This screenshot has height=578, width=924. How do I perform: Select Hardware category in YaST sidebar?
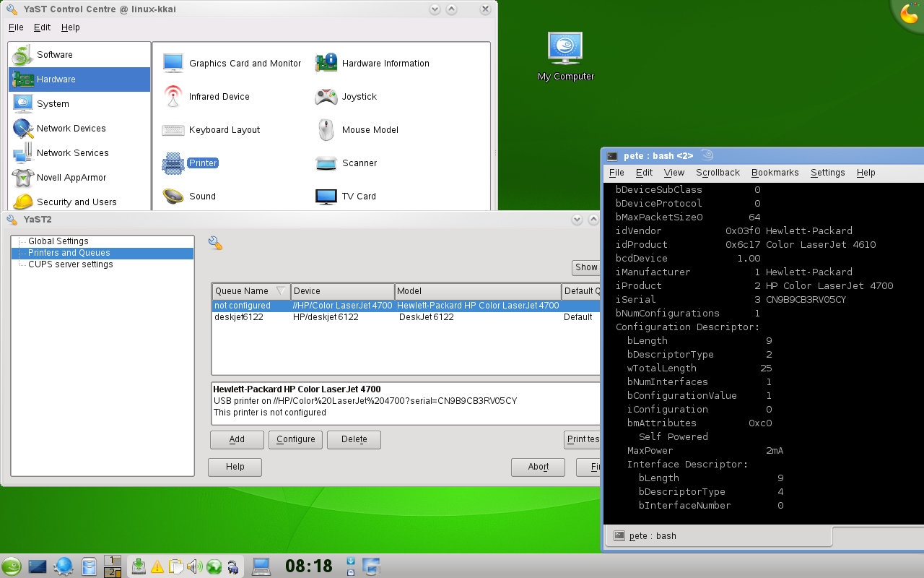(x=79, y=79)
